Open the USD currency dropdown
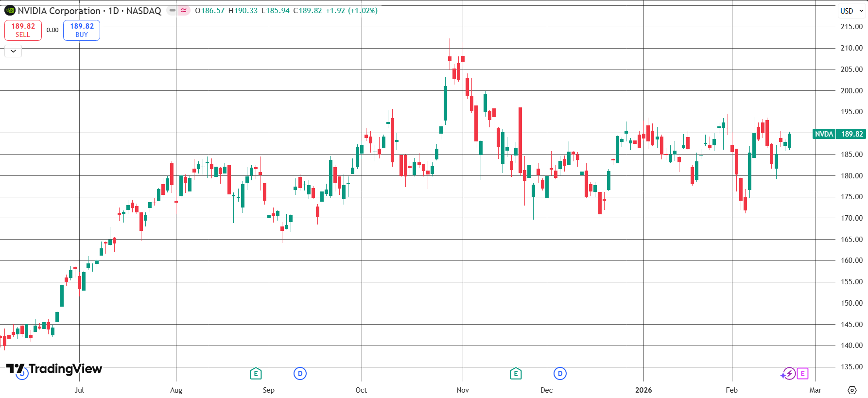Screen dimensions: 868x398 coord(852,11)
